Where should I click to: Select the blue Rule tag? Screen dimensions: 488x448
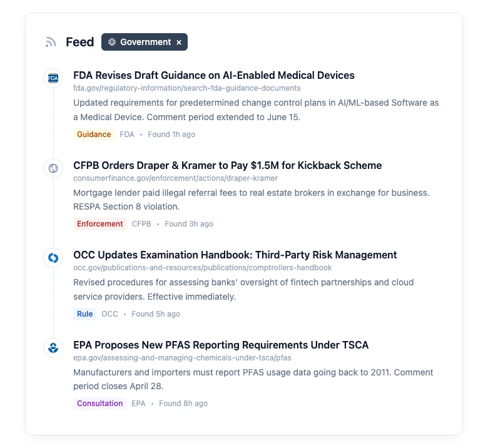[x=85, y=314]
